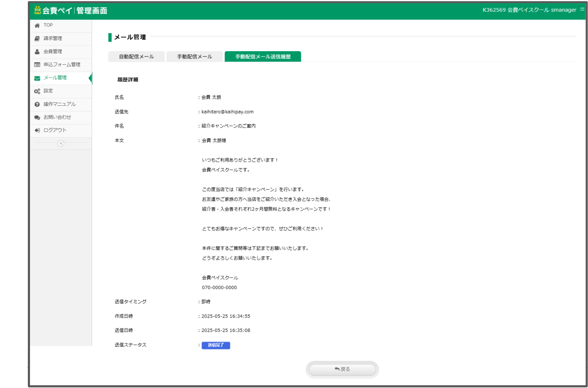Switch to the 自動配信メール tab
The width and height of the screenshot is (588, 388).
pos(136,56)
